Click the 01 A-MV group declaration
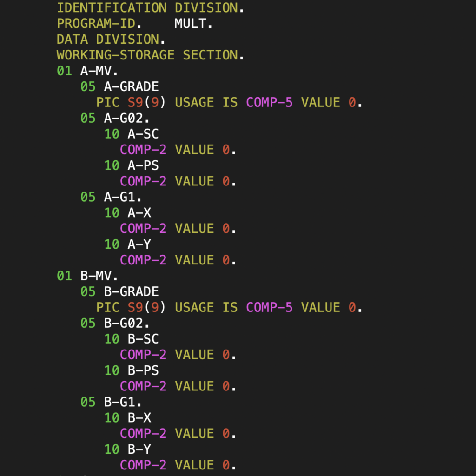Screen dimensions: 476x476 pyautogui.click(x=87, y=71)
